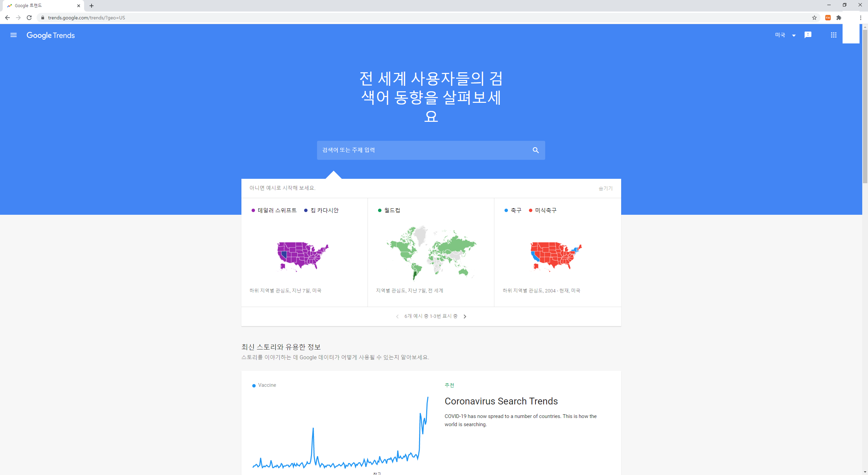Open the browser extensions puzzle icon
868x475 pixels.
click(x=839, y=18)
